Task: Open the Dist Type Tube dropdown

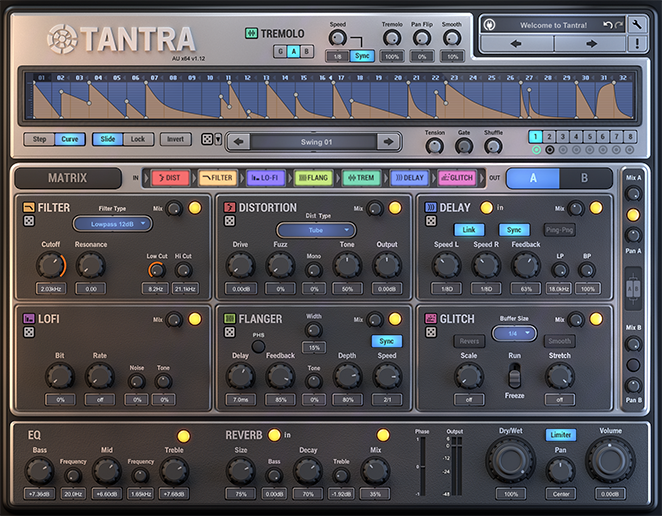Action: point(316,231)
